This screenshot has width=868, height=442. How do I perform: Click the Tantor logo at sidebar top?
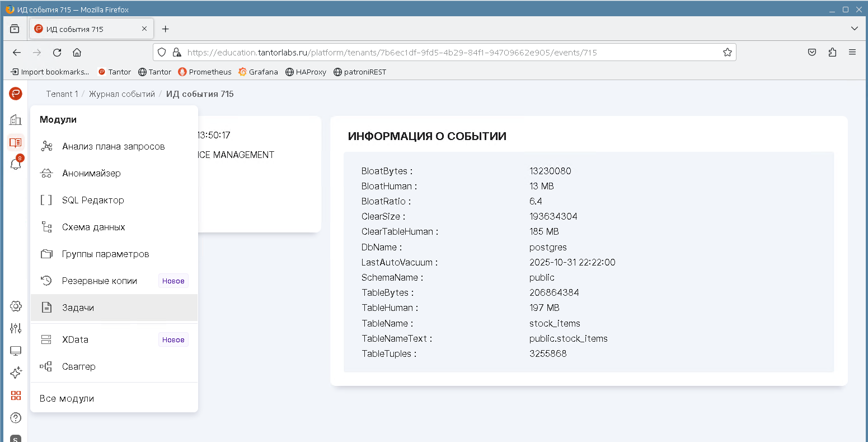click(16, 94)
